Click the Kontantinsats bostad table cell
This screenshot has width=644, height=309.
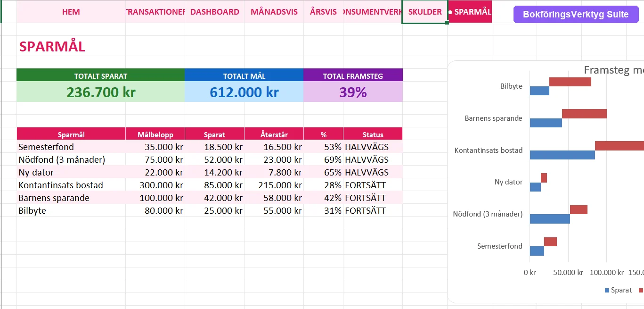71,185
